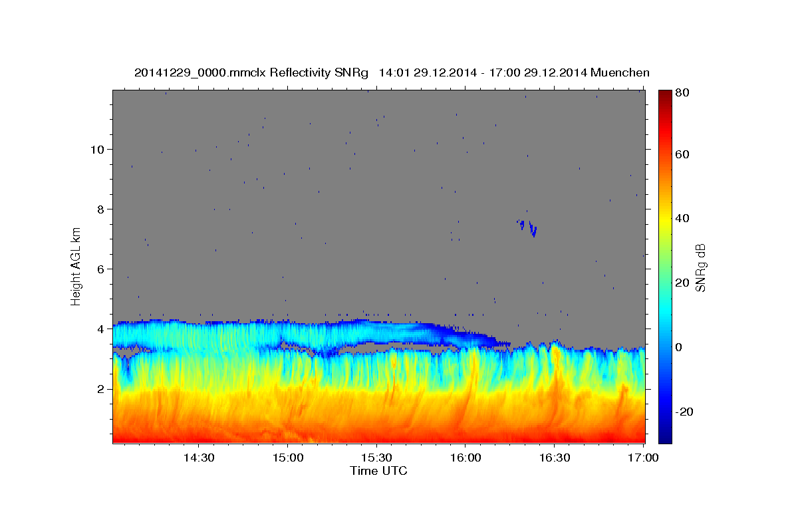Click the colorbar value 20
The height and width of the screenshot is (532, 798).
click(x=683, y=283)
